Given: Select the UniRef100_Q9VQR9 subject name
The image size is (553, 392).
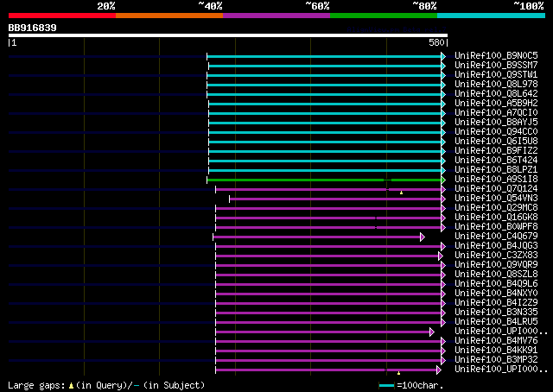Looking at the screenshot, I should (496, 265).
